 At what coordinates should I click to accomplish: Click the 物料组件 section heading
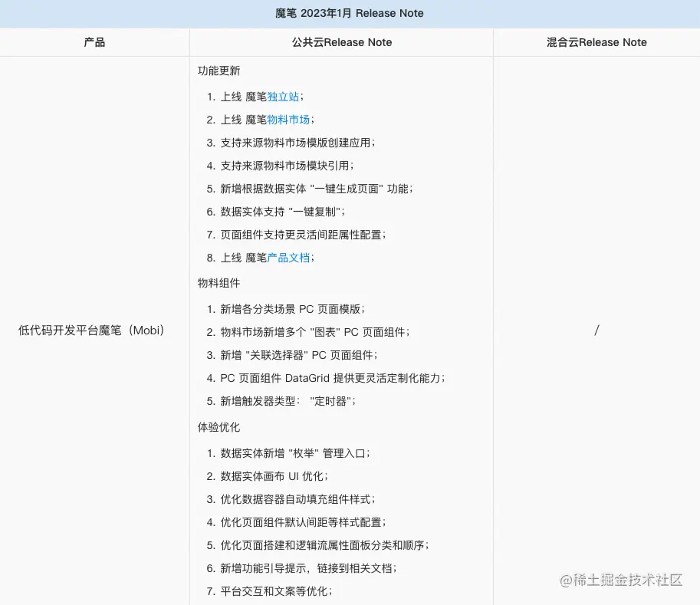pyautogui.click(x=219, y=283)
